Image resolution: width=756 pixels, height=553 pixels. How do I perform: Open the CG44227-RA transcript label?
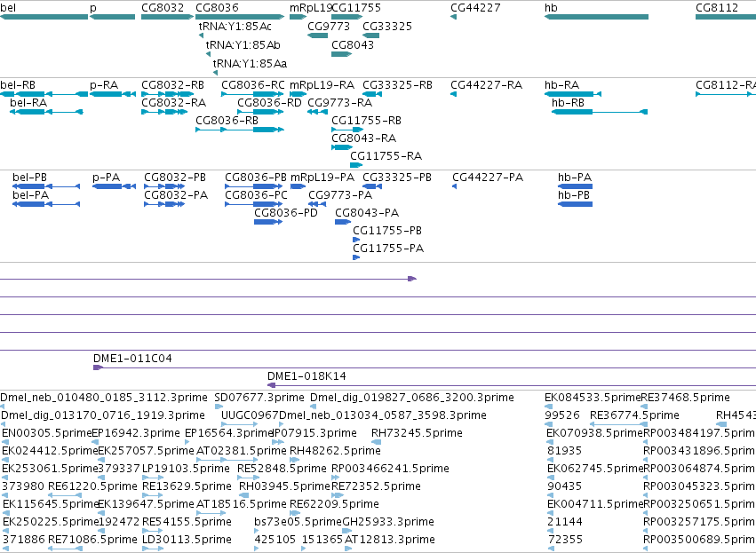487,85
